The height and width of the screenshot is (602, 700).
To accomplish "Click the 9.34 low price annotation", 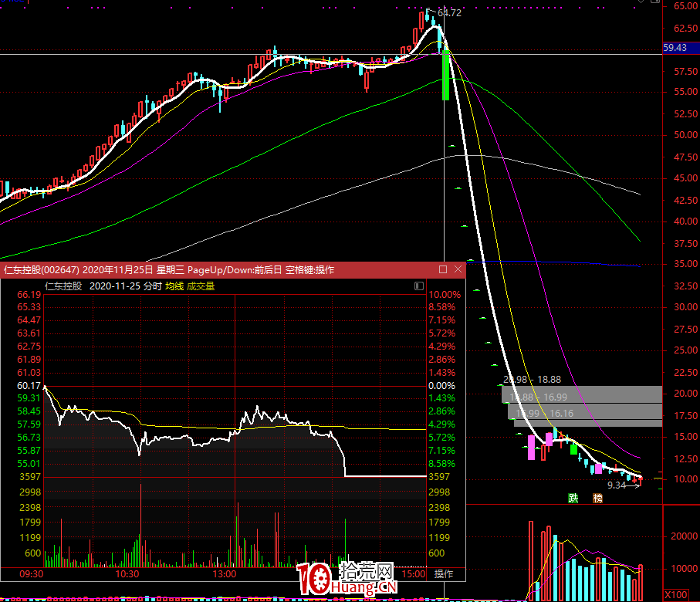I will coord(617,485).
